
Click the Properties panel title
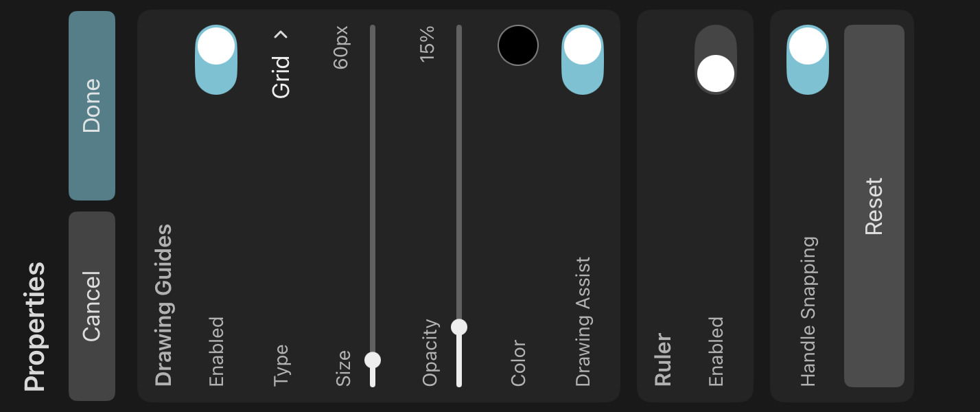(x=35, y=326)
